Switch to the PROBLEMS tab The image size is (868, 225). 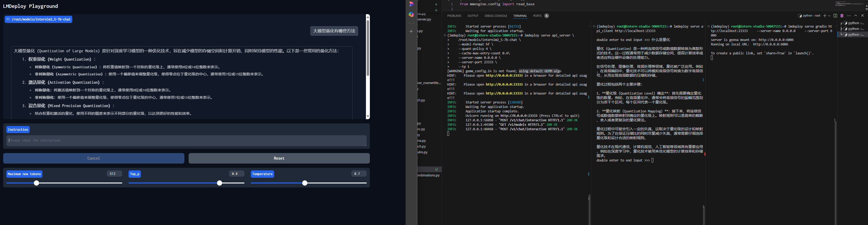pyautogui.click(x=454, y=16)
